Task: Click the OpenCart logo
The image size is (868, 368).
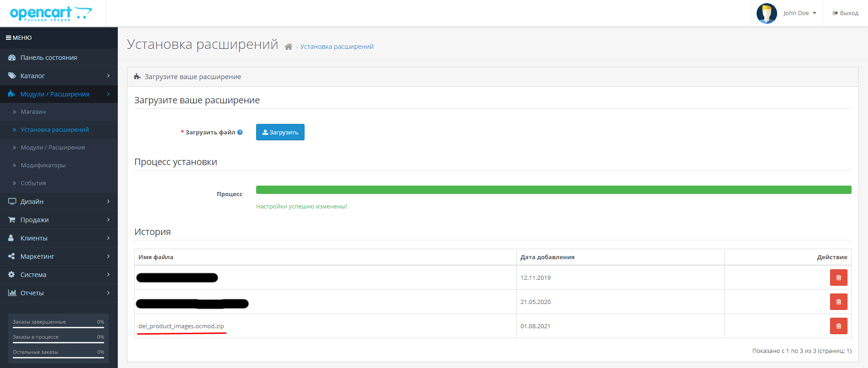Action: click(x=51, y=13)
